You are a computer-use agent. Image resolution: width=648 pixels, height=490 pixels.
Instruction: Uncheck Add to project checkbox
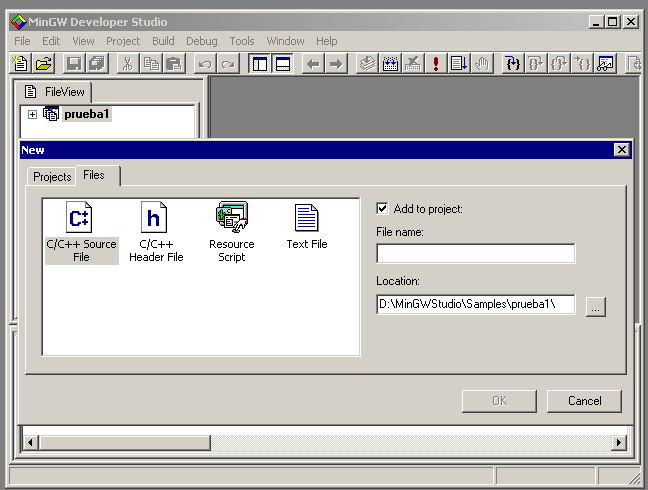pos(382,209)
